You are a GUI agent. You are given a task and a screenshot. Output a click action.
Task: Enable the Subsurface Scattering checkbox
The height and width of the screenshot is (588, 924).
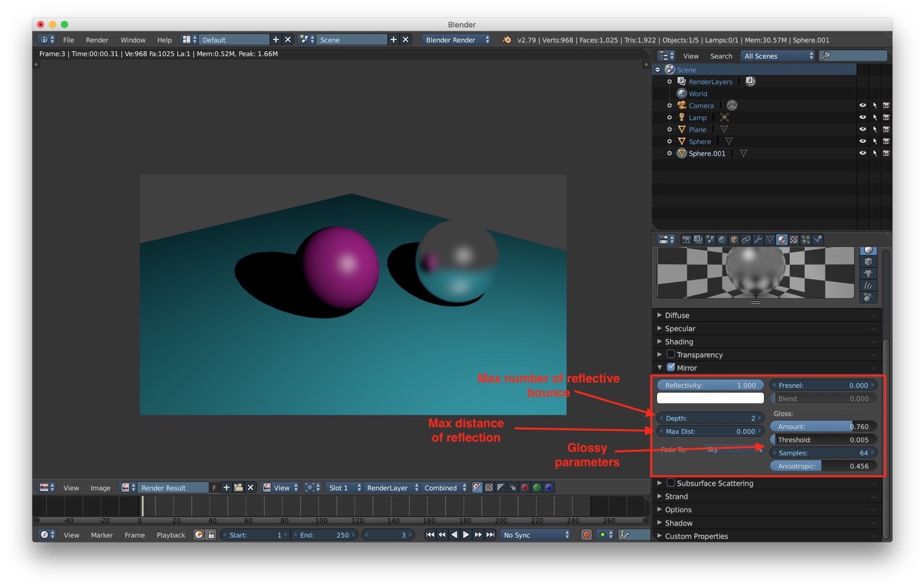pyautogui.click(x=671, y=482)
